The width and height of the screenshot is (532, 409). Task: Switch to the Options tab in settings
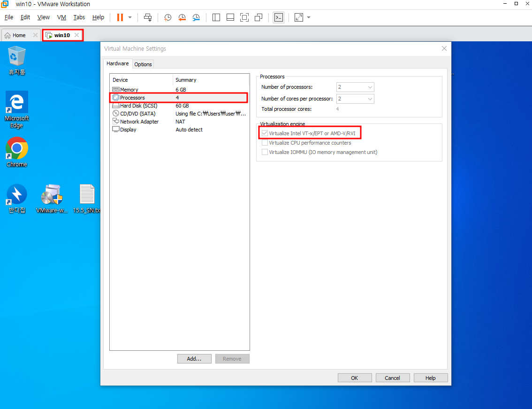pos(143,64)
